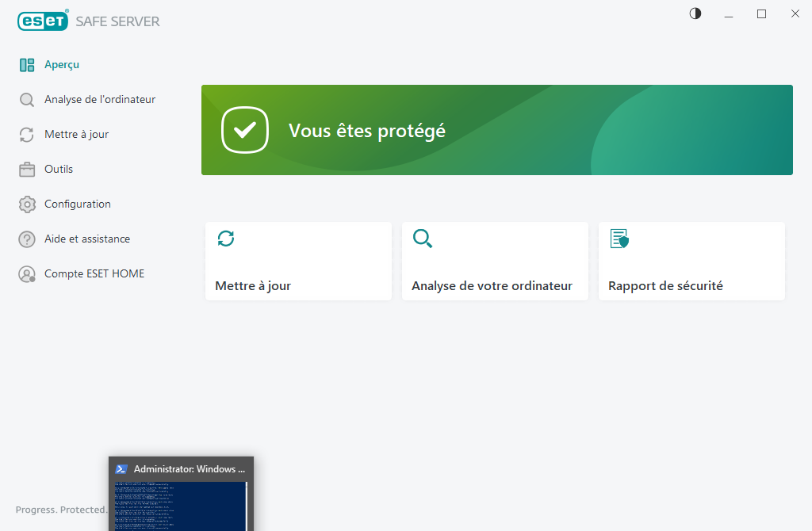Image resolution: width=812 pixels, height=531 pixels.
Task: Select the question mark icon for Aide et assistance
Action: 26,239
